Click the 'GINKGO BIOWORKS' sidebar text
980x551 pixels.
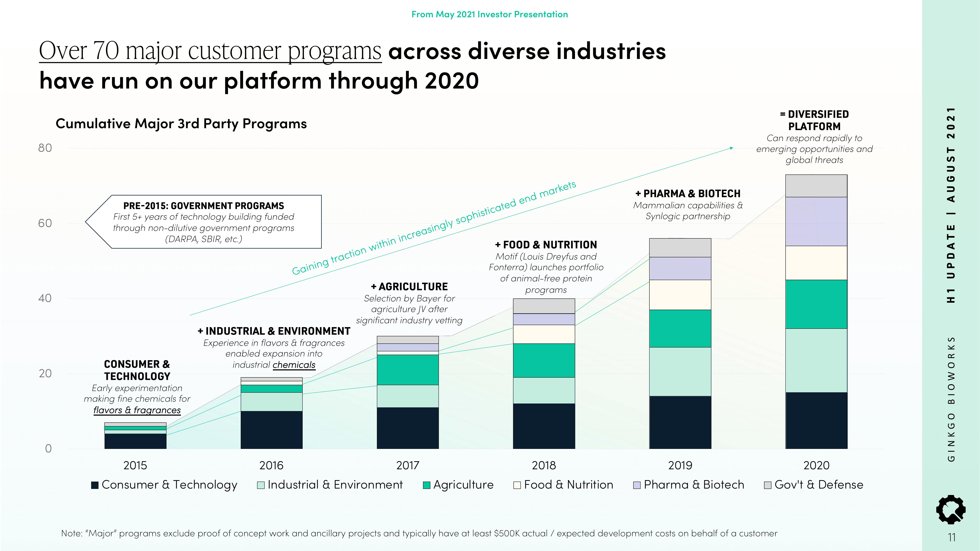pos(951,399)
